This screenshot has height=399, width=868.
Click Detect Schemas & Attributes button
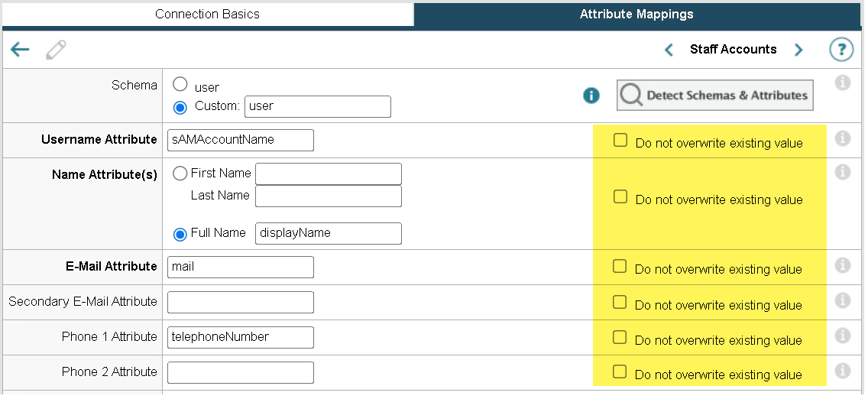click(x=715, y=96)
